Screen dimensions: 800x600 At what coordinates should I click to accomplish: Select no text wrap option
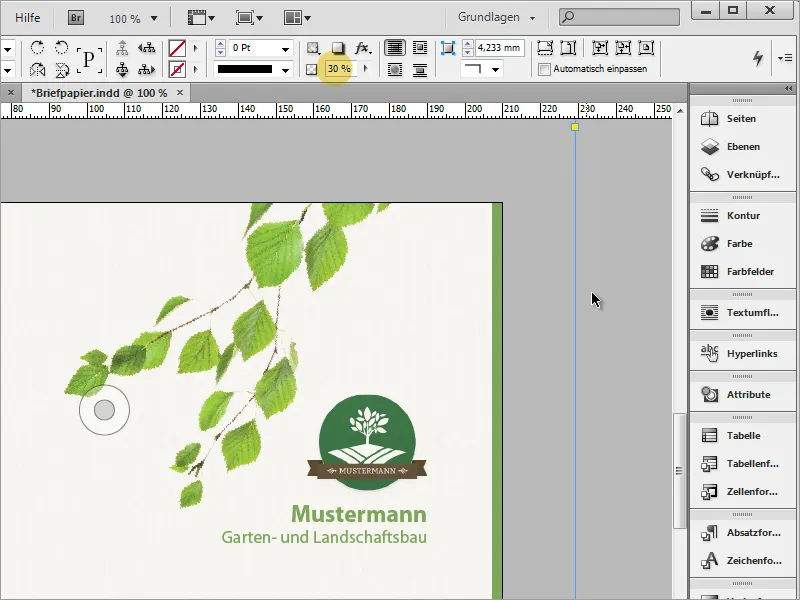click(394, 48)
